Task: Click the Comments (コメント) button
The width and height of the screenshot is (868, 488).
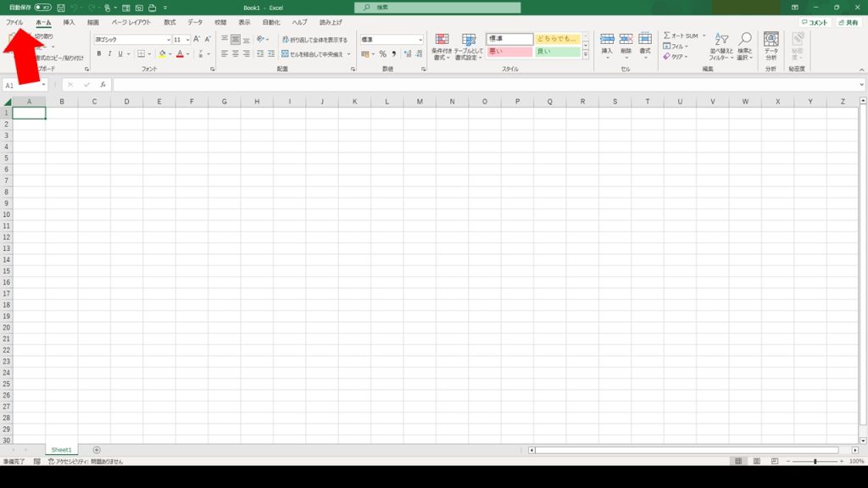Action: (815, 23)
